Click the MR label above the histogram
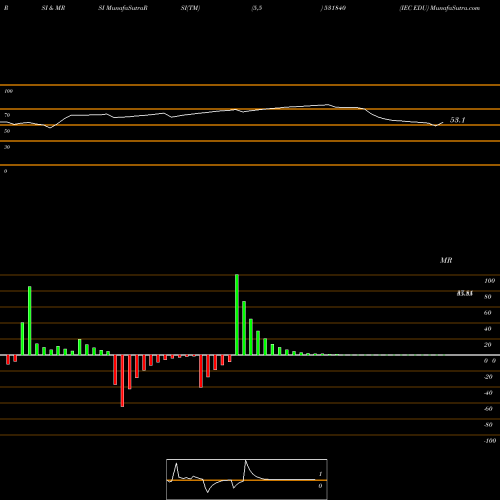The image size is (500, 500). point(446,260)
